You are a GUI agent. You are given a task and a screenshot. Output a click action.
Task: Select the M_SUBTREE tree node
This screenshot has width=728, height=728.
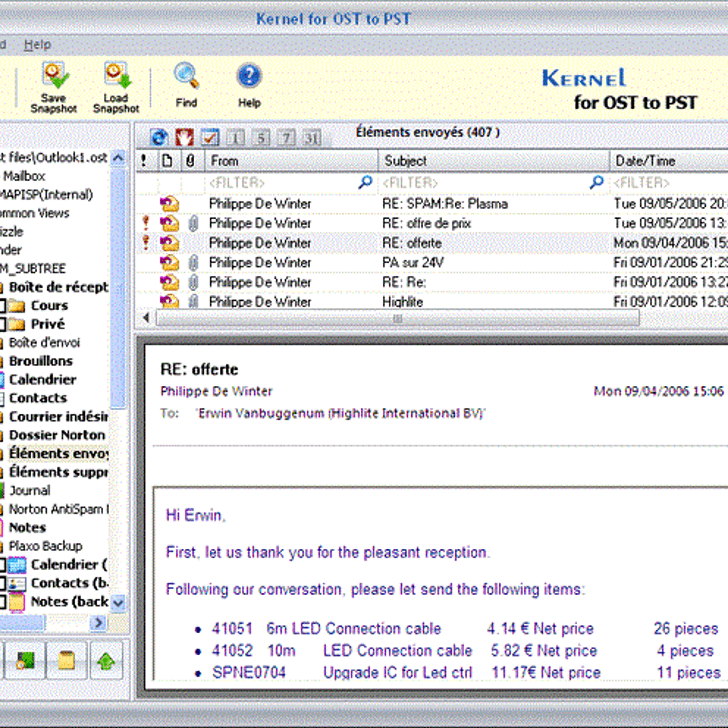(x=33, y=268)
